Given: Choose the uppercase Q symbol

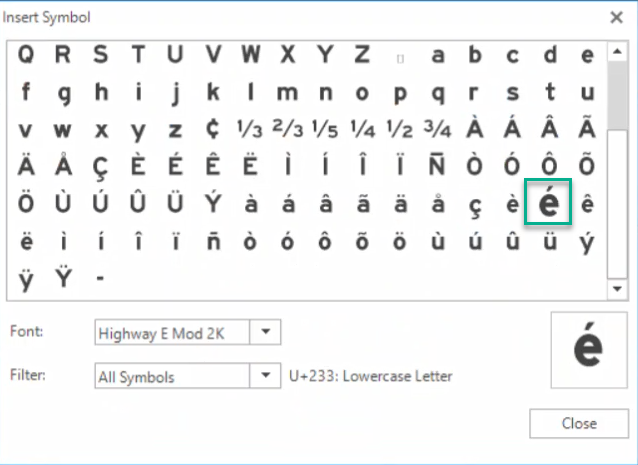Looking at the screenshot, I should click(x=25, y=55).
